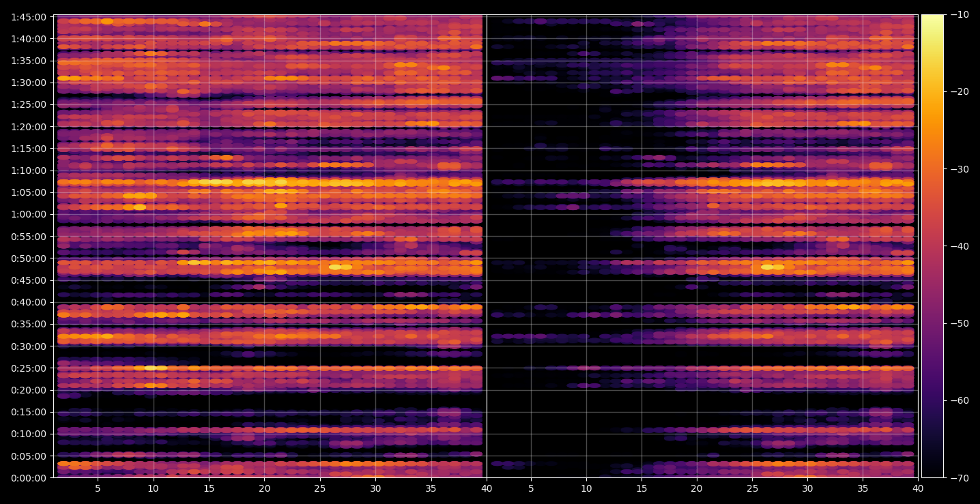Click the 1:25:00 y-axis label

coord(29,104)
